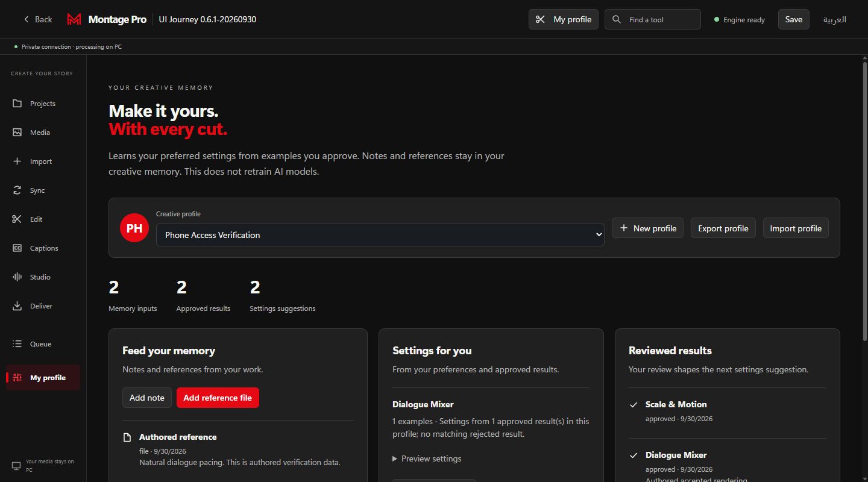Click the 'Your media stays on PC' monitor icon
Screen dimensions: 868x482
tap(16, 466)
